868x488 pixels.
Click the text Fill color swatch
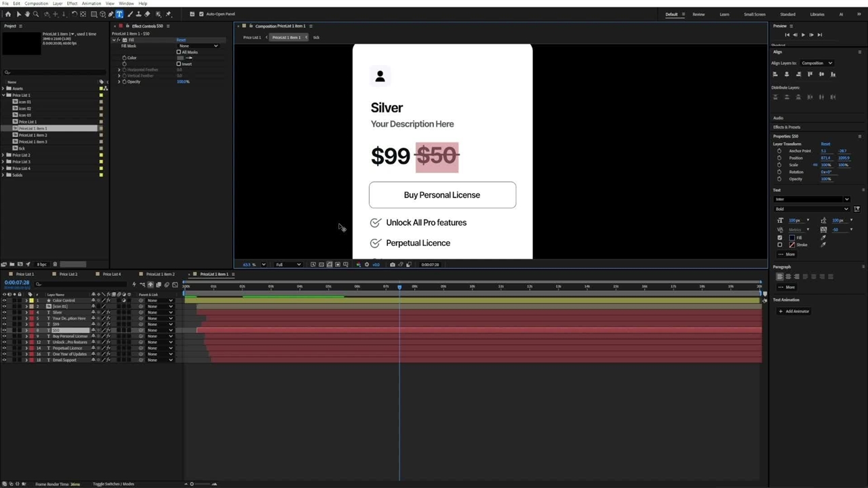pyautogui.click(x=791, y=238)
